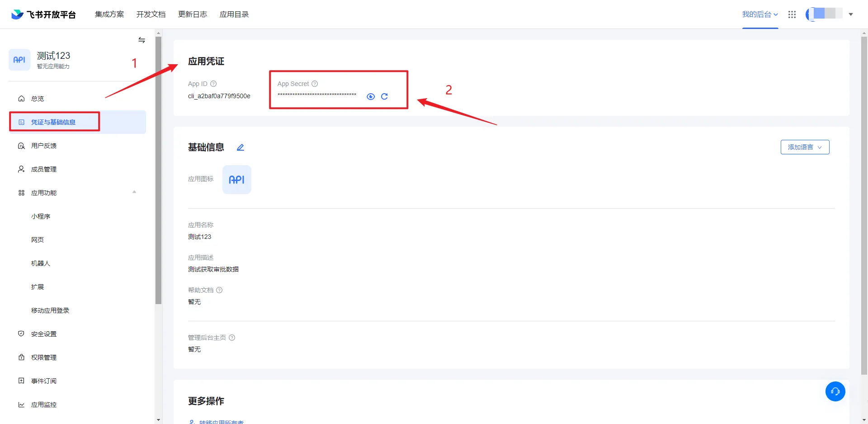This screenshot has width=868, height=424.
Task: Expand the 我的后台 dropdown menu
Action: point(760,14)
